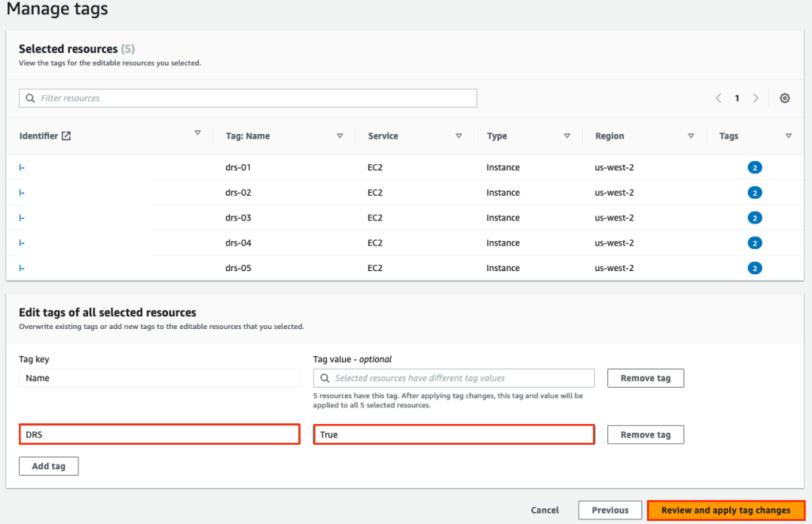Remove the DRS tag row
The image size is (812, 524).
tap(645, 434)
